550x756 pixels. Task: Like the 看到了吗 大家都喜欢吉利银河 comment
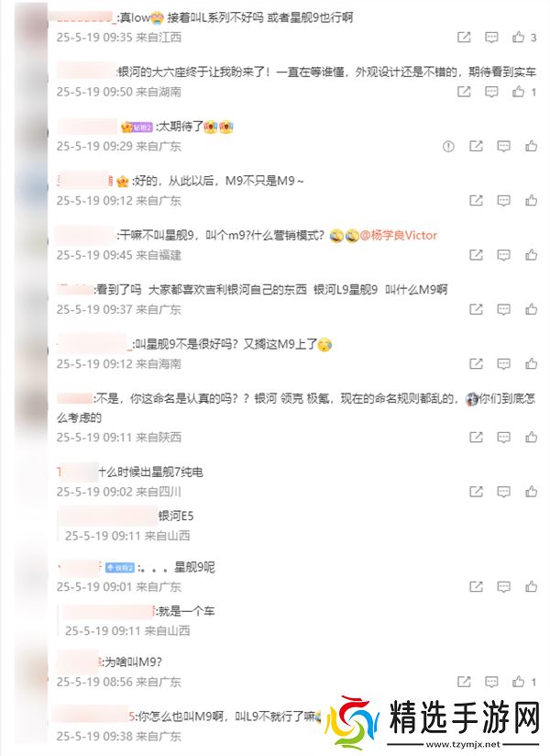(532, 309)
